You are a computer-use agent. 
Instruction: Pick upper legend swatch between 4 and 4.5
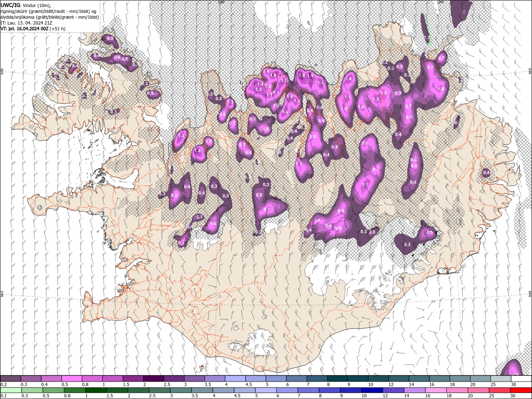click(235, 379)
